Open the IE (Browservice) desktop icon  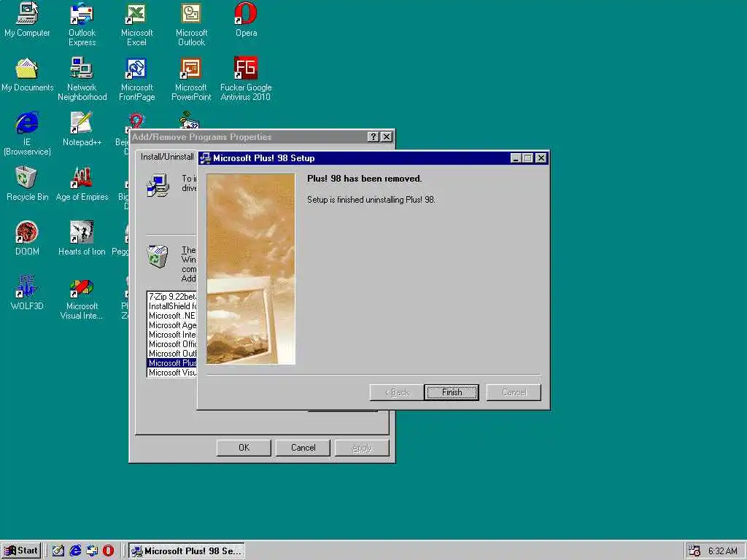(27, 133)
